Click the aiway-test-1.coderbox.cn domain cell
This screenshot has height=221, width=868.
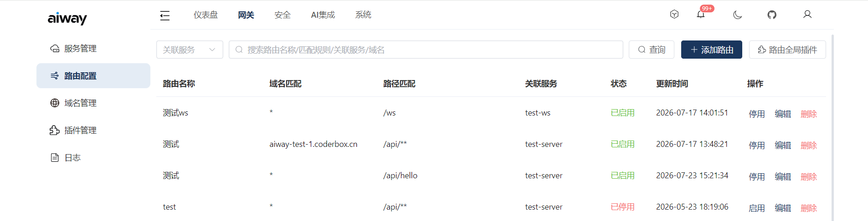pos(313,144)
